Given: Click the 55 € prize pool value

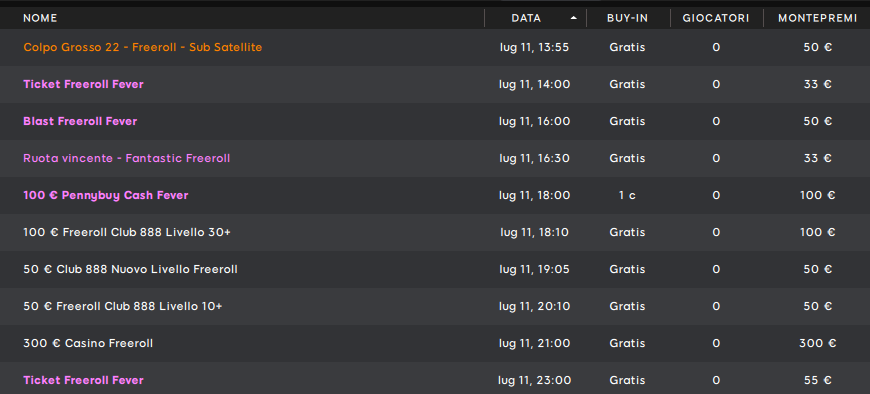Looking at the screenshot, I should pos(817,380).
